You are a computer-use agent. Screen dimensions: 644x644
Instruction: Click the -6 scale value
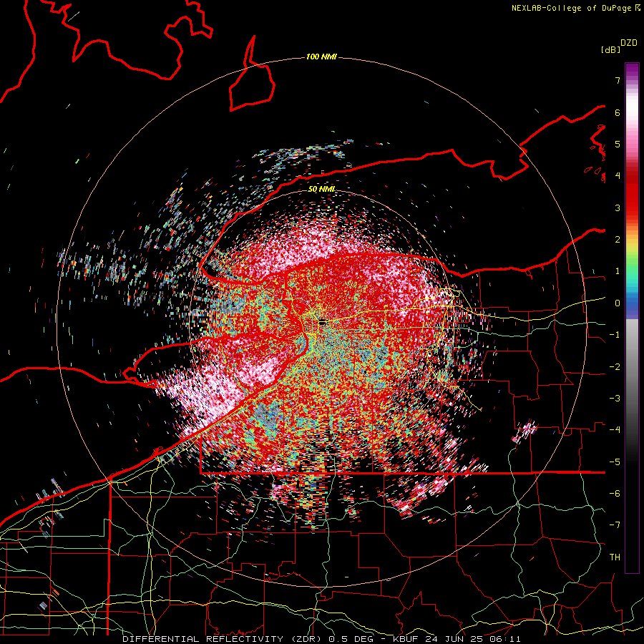(615, 494)
